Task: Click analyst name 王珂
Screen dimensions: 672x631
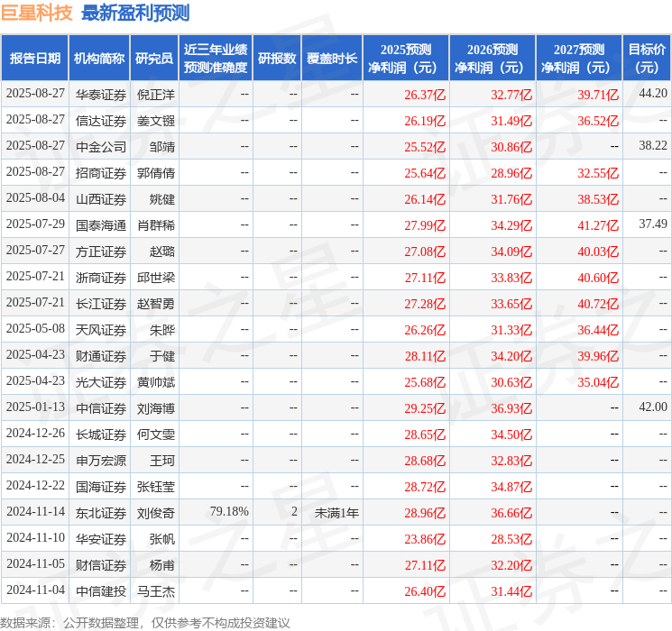Action: tap(162, 461)
